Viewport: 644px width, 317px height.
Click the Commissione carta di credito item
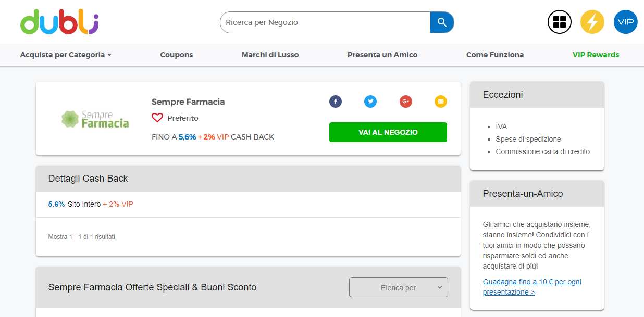[x=543, y=151]
